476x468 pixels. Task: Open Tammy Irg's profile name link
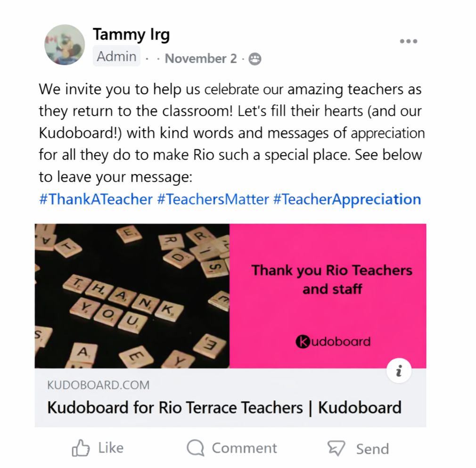tap(131, 34)
